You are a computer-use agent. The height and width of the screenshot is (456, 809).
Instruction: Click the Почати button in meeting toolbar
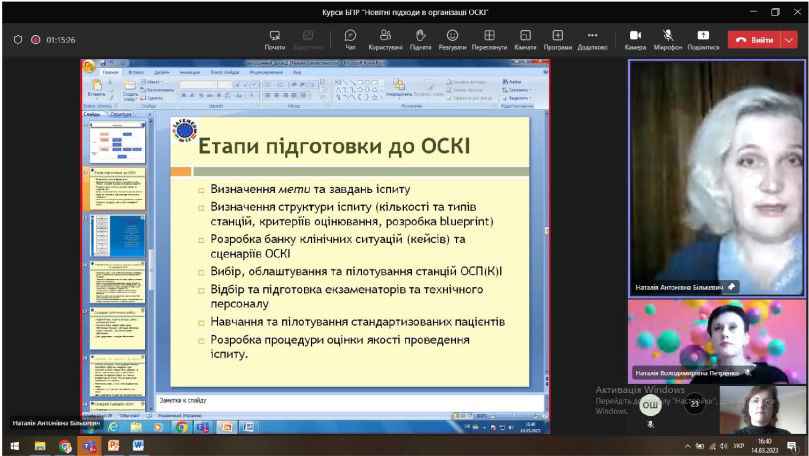tap(275, 39)
